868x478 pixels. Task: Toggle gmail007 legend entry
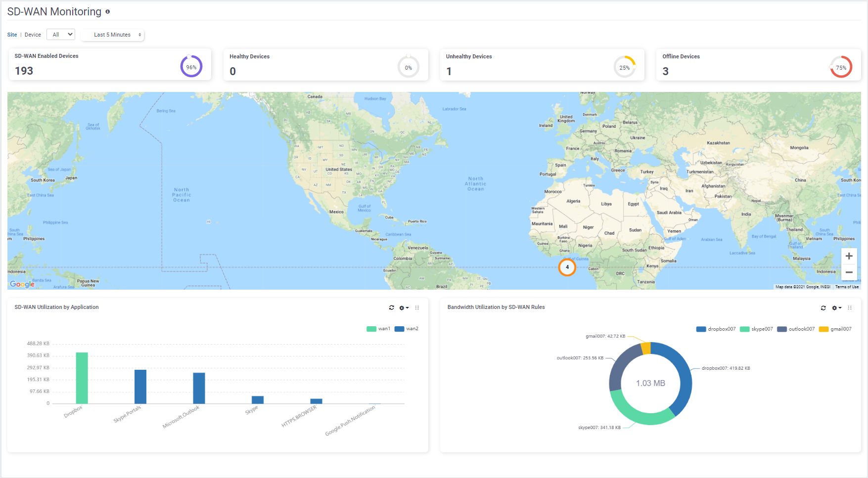(835, 329)
